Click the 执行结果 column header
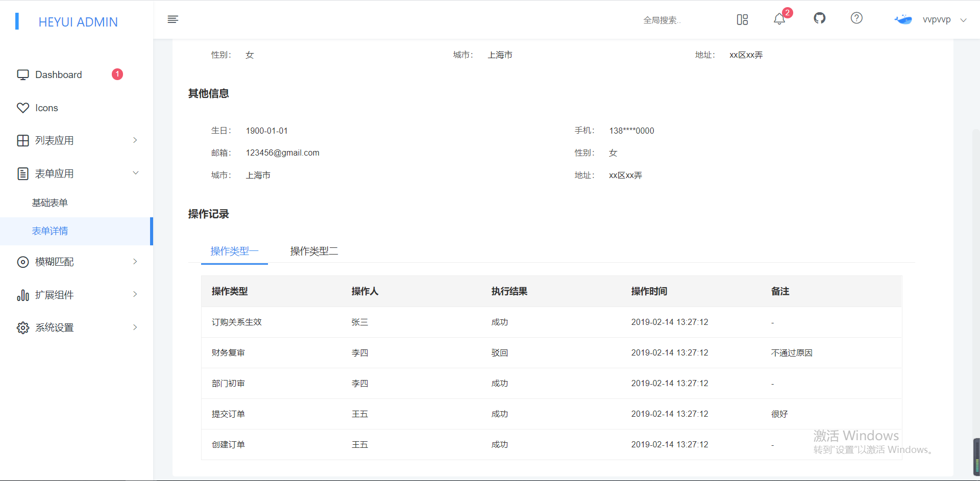 click(509, 291)
